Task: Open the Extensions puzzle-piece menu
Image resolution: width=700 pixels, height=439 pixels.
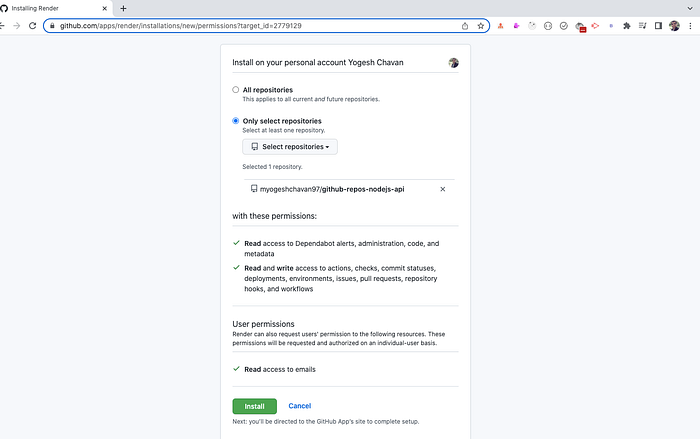Action: [x=627, y=26]
